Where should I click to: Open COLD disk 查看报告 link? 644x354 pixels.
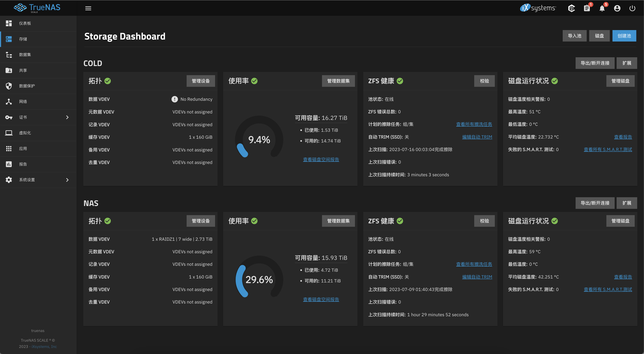coord(623,137)
